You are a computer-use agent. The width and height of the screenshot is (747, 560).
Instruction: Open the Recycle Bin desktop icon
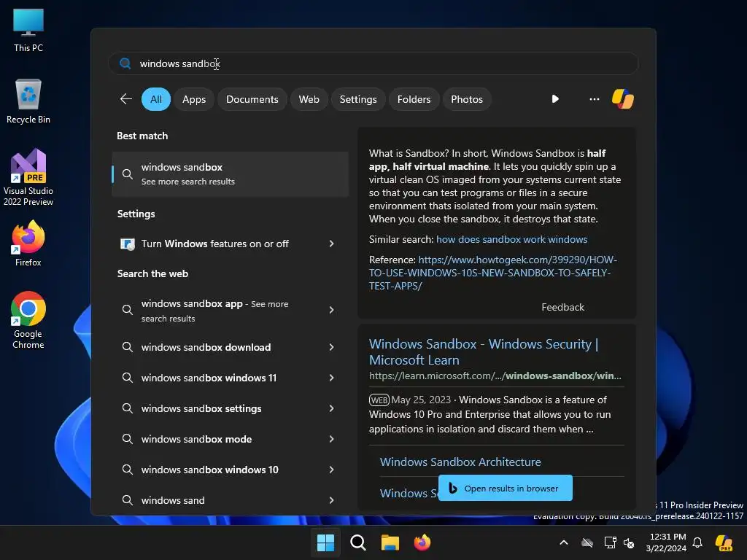[28, 101]
